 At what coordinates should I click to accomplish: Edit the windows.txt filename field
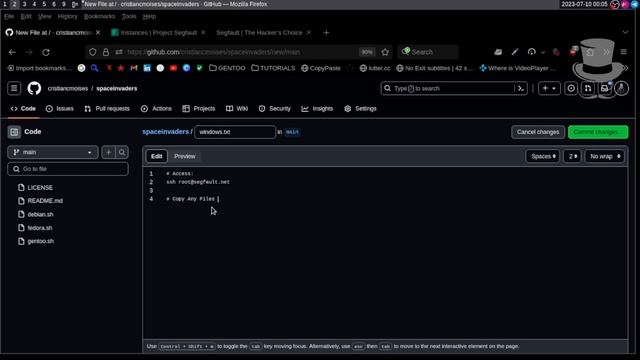(x=235, y=132)
